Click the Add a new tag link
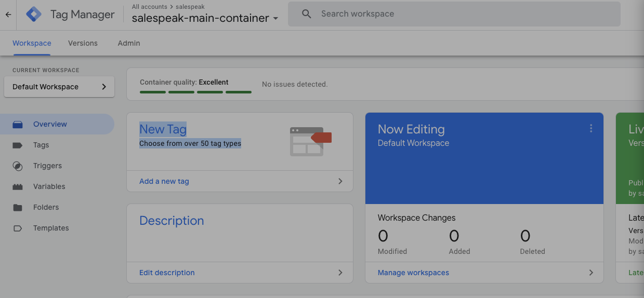This screenshot has height=298, width=644. [x=164, y=181]
